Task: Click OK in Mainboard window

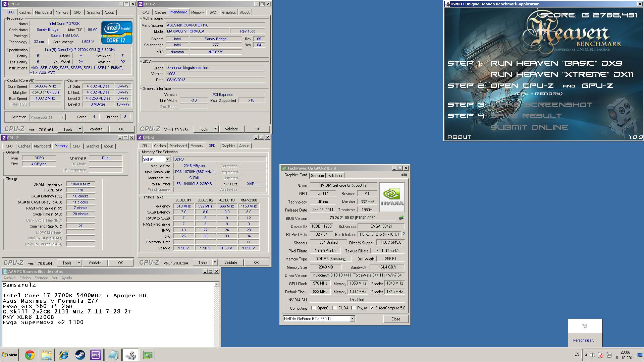Action: click(x=257, y=129)
